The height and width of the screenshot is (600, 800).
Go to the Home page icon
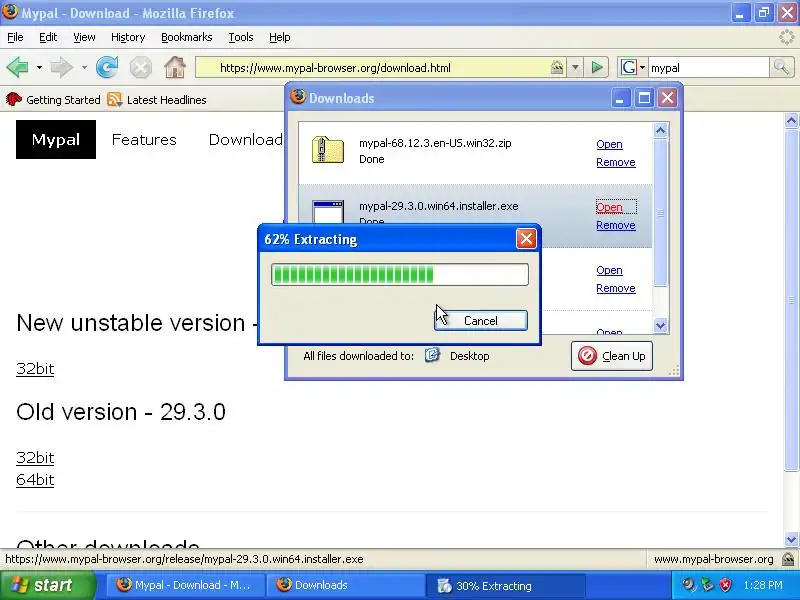click(174, 67)
